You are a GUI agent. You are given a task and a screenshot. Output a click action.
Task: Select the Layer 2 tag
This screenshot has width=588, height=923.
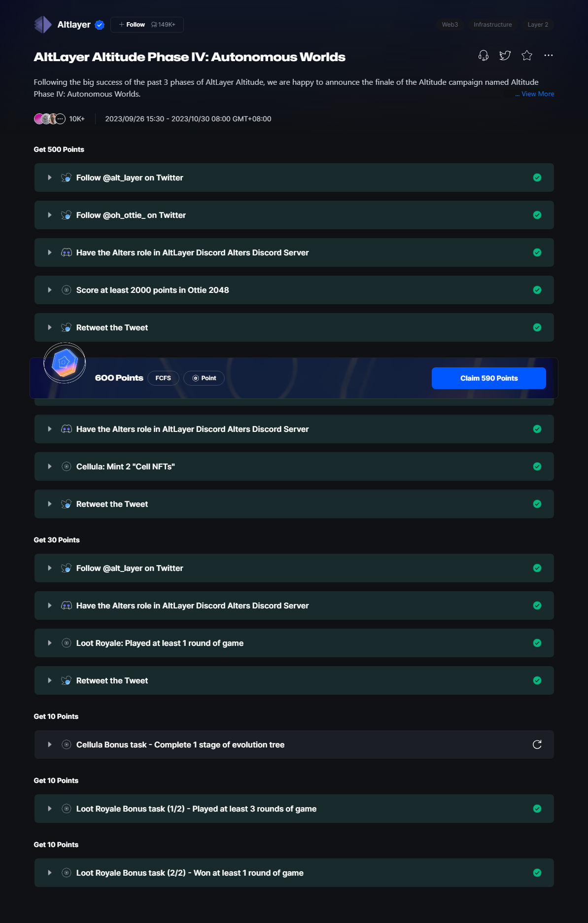pos(537,25)
